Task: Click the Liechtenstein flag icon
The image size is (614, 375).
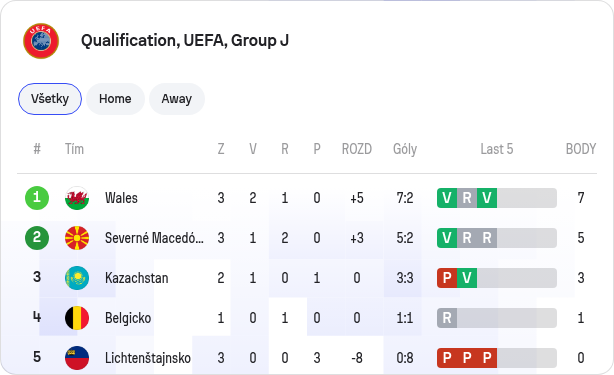Action: [x=77, y=358]
